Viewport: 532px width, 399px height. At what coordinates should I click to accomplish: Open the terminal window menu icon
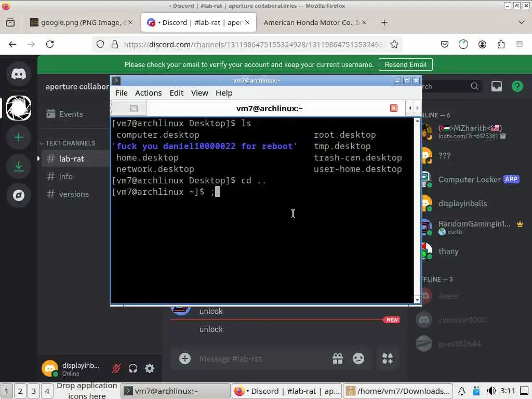(x=116, y=81)
